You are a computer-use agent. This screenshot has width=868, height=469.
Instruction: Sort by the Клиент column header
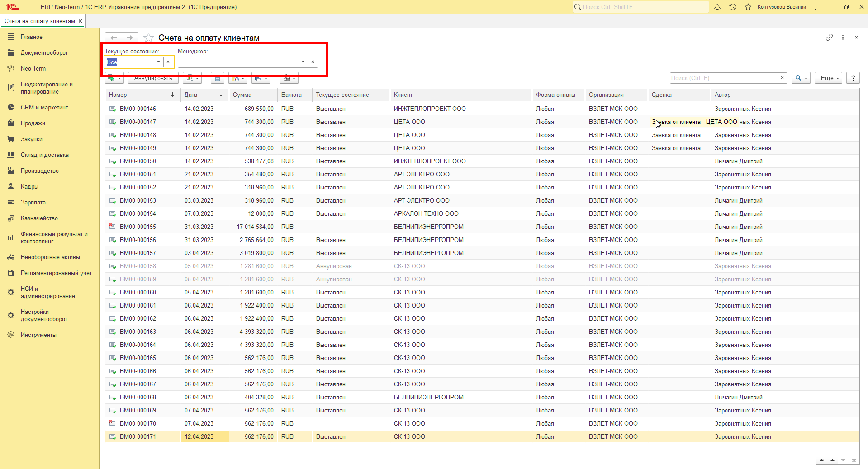pos(403,95)
